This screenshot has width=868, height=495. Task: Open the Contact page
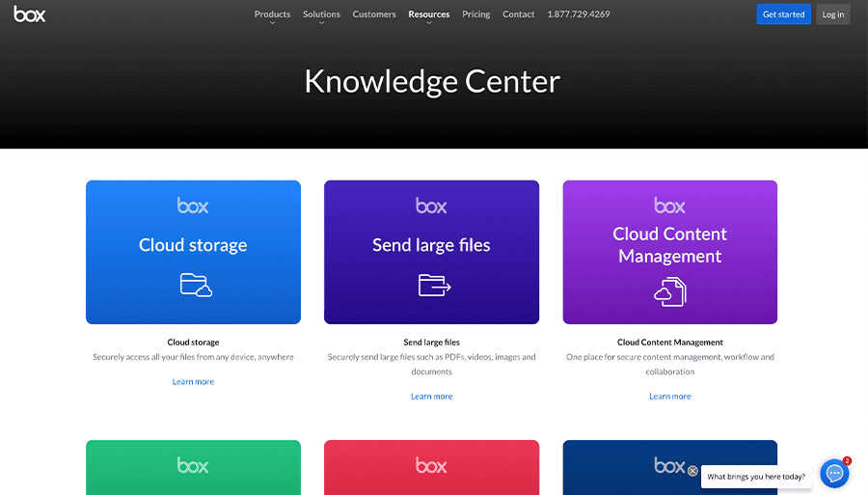point(519,14)
